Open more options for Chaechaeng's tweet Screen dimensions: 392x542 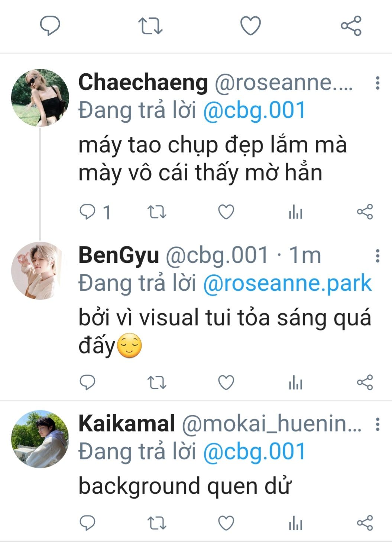tap(378, 83)
